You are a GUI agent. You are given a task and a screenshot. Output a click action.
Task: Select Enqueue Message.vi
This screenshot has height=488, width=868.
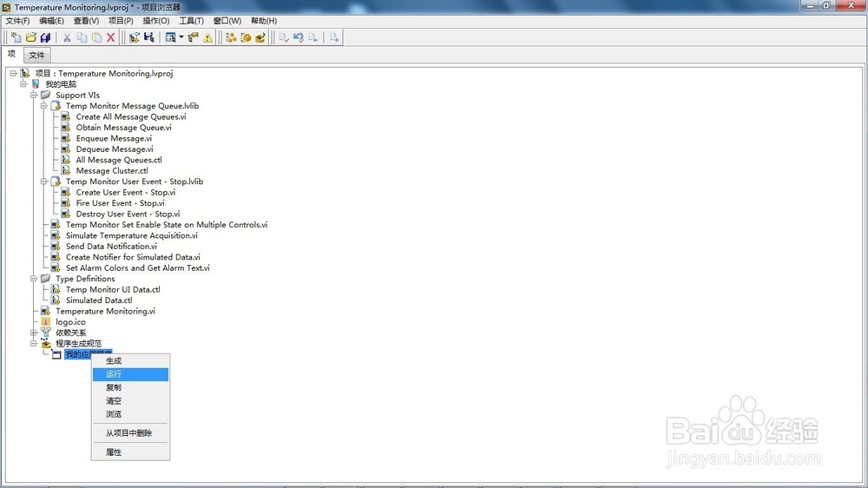[114, 138]
